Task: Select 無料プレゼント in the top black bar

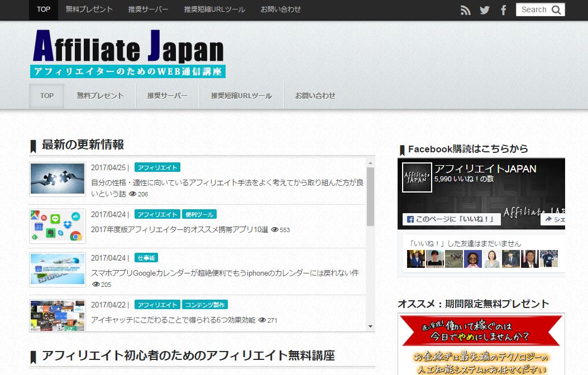Action: pos(89,9)
